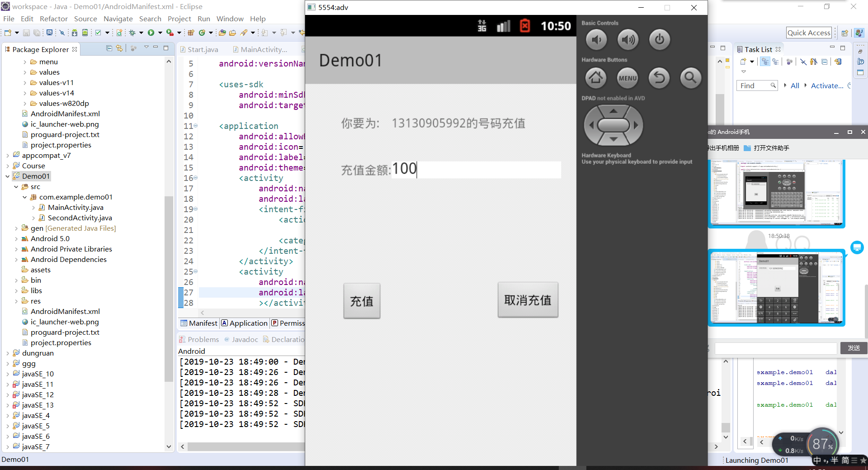
Task: Click the emulator Back hardware button
Action: [659, 78]
